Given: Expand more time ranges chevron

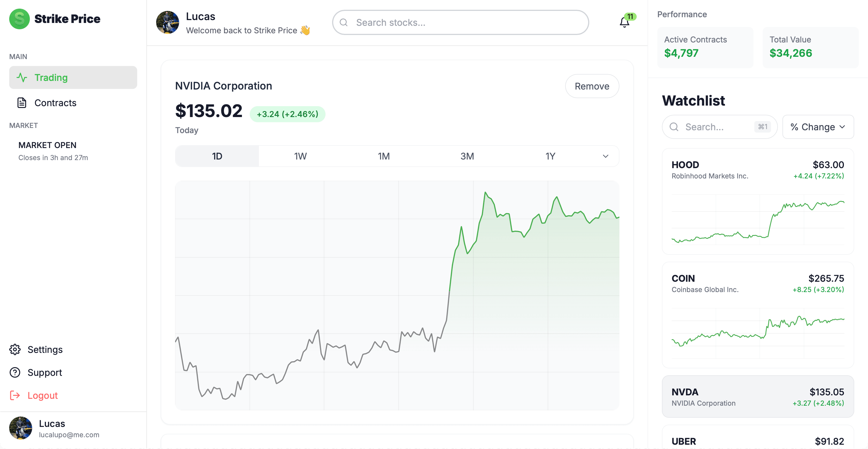Looking at the screenshot, I should [606, 156].
